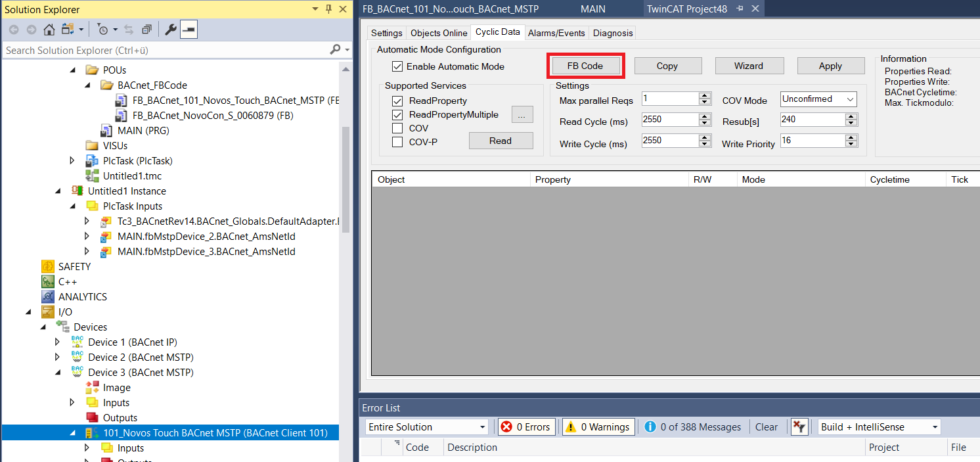This screenshot has height=462, width=980.
Task: Click the Resub[s] value field
Action: [x=813, y=120]
